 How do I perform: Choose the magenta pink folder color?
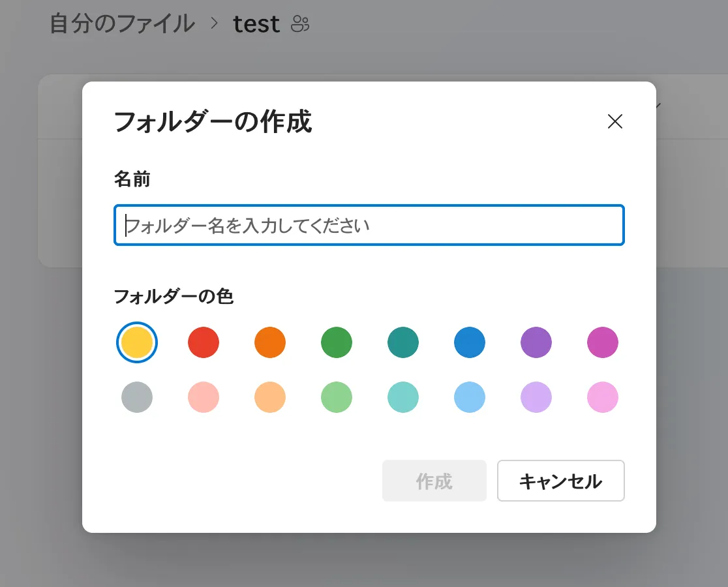tap(603, 342)
